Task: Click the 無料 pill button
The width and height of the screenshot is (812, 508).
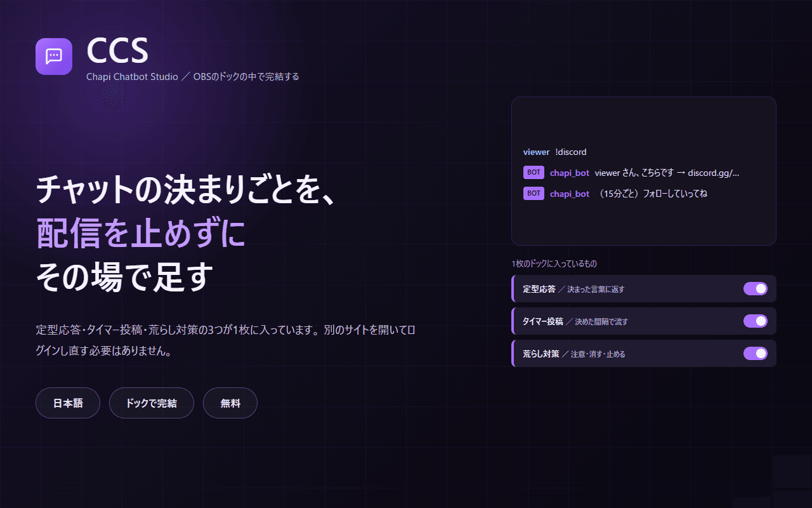Action: pos(230,403)
